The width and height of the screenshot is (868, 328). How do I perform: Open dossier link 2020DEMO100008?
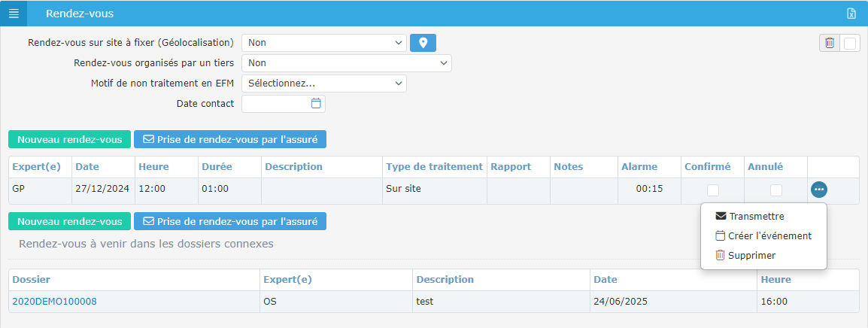click(x=54, y=302)
